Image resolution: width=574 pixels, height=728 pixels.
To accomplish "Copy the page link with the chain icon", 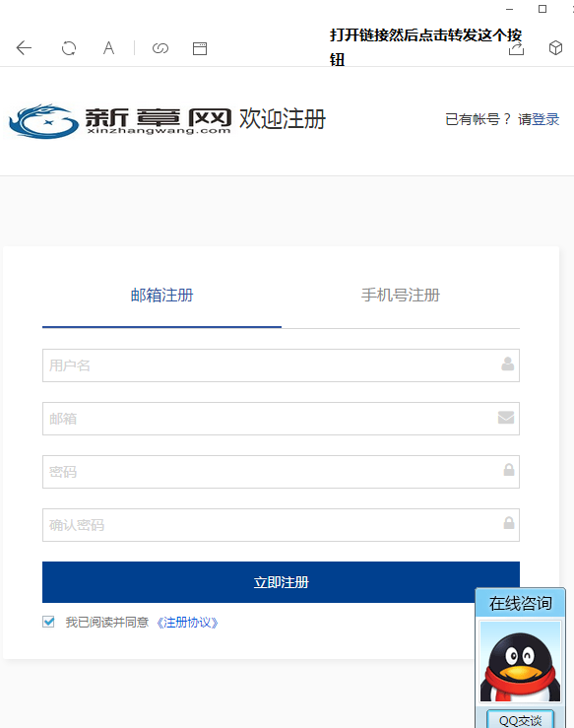I will coord(160,48).
